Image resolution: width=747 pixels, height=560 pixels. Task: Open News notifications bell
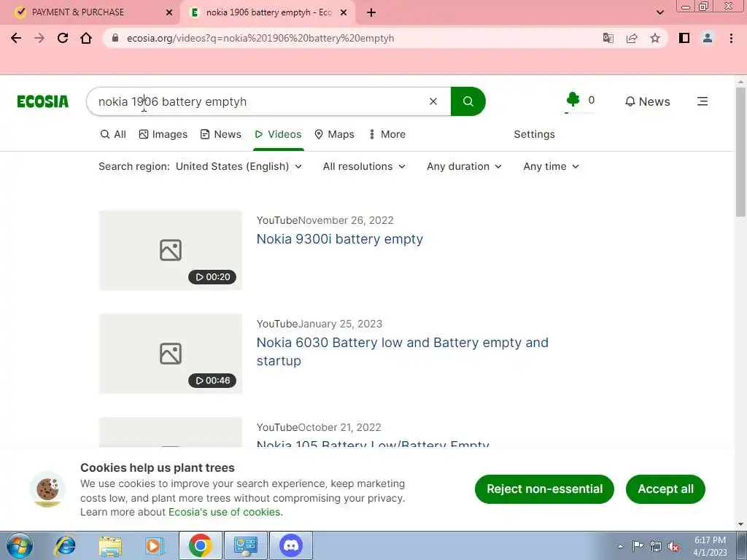pos(648,101)
